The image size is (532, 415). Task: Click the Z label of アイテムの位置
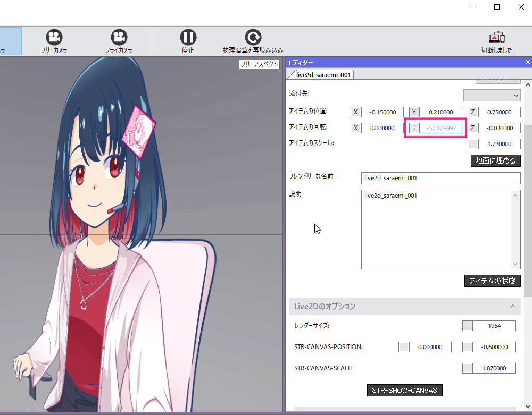[472, 112]
